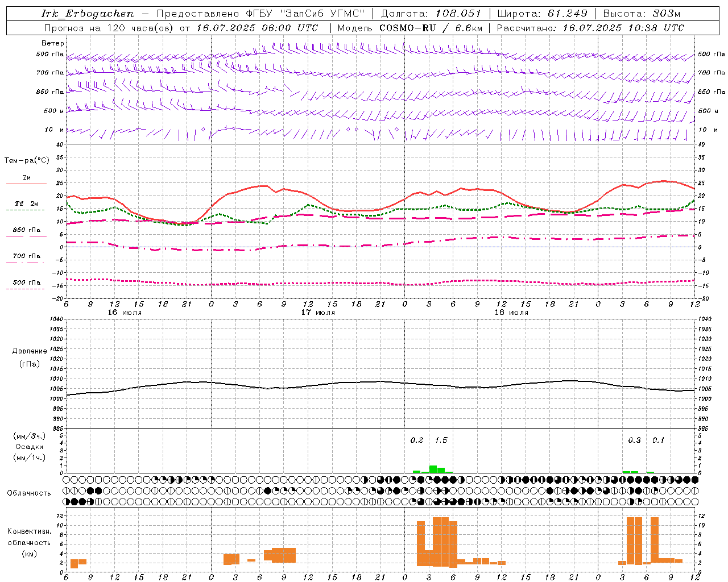Click the red line sample under the "2м" legend label
This screenshot has height=582, width=728.
[26, 184]
